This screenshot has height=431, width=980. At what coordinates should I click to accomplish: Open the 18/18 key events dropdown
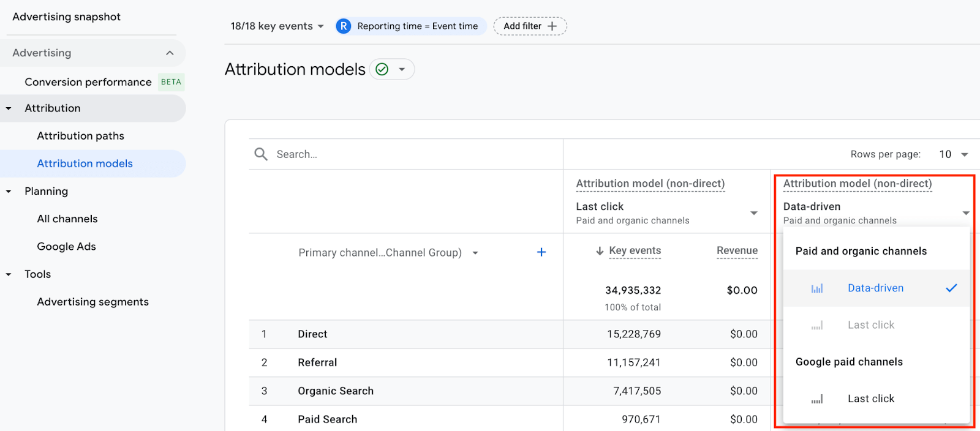(277, 26)
